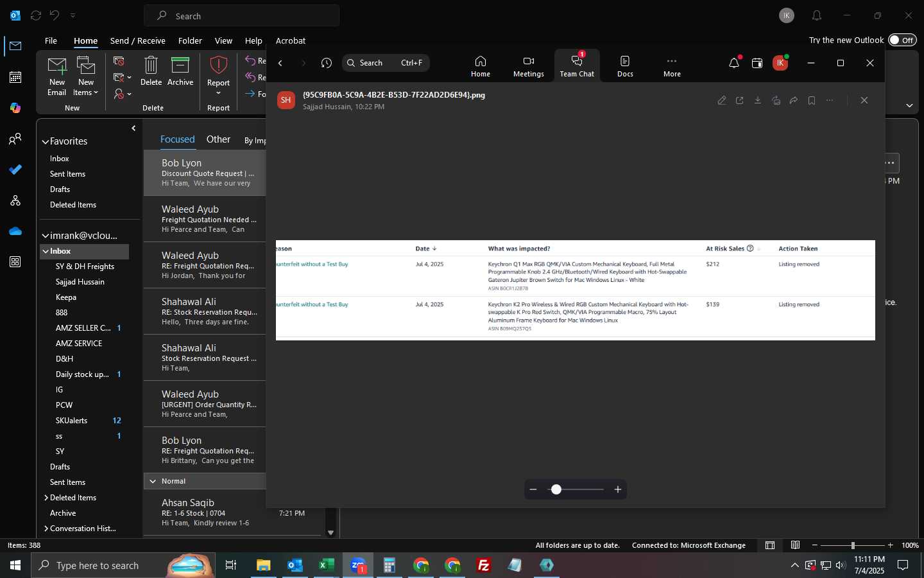This screenshot has height=578, width=924.
Task: Open OneDrive cloud icon in sidebar
Action: click(15, 231)
